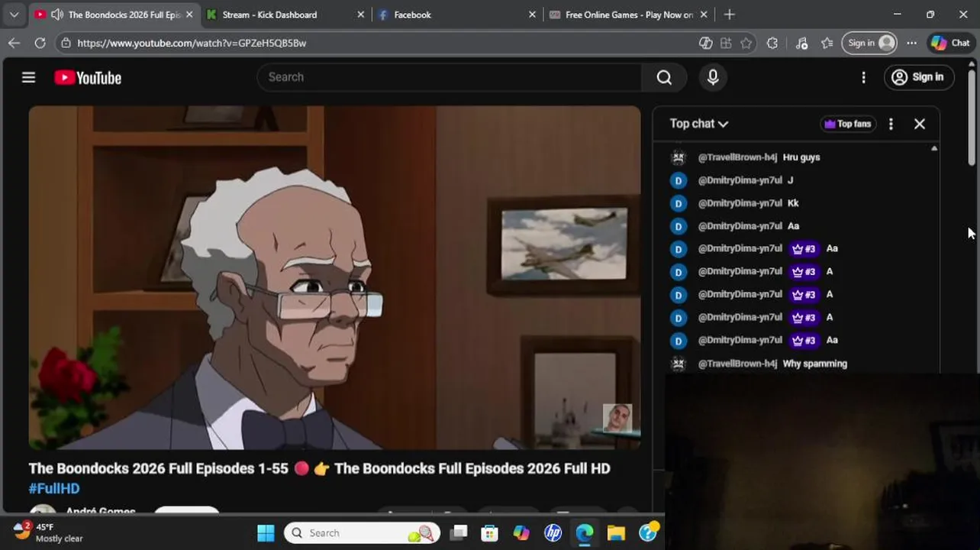The image size is (980, 550).
Task: Open media control music icon
Action: click(801, 43)
